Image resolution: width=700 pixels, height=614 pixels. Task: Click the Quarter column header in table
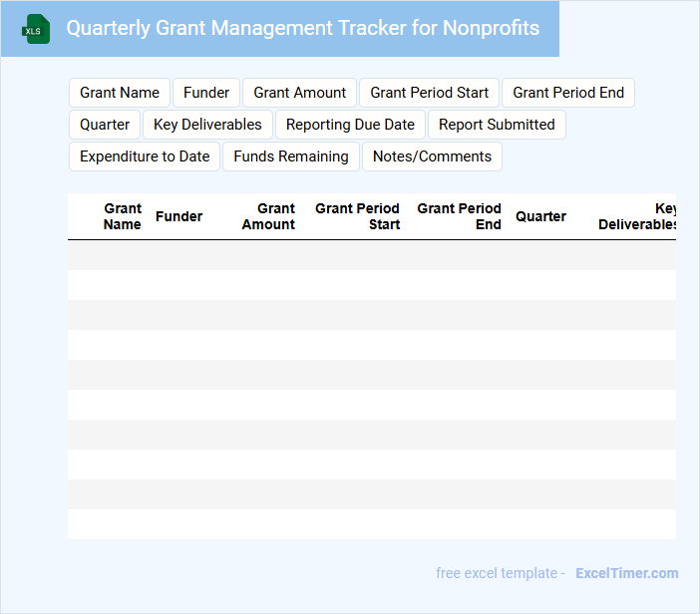pos(540,216)
